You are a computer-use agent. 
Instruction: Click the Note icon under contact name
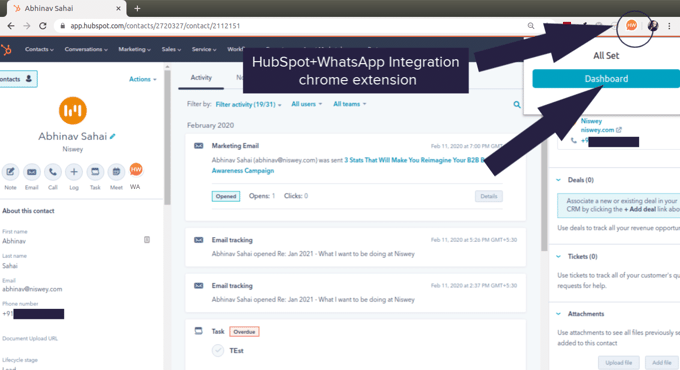click(10, 172)
